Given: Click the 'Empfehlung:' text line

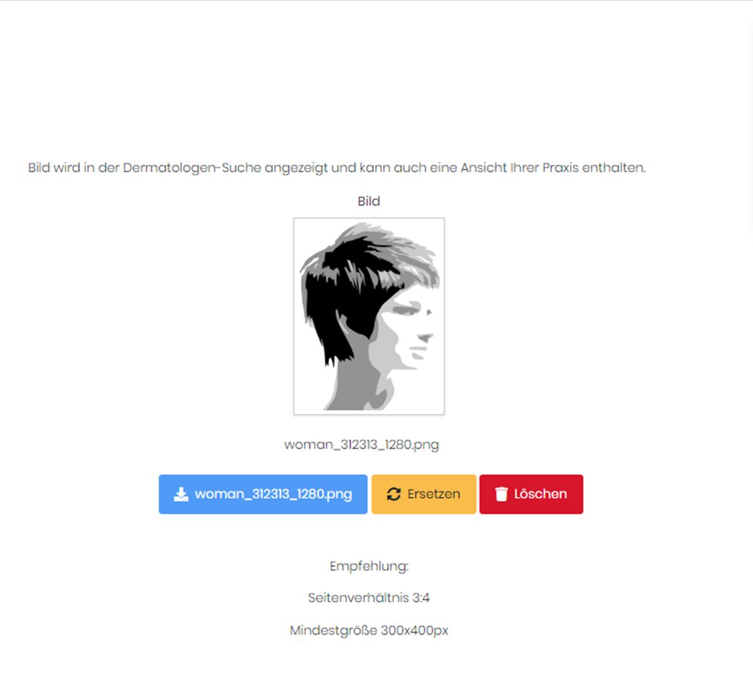Looking at the screenshot, I should pos(369,566).
